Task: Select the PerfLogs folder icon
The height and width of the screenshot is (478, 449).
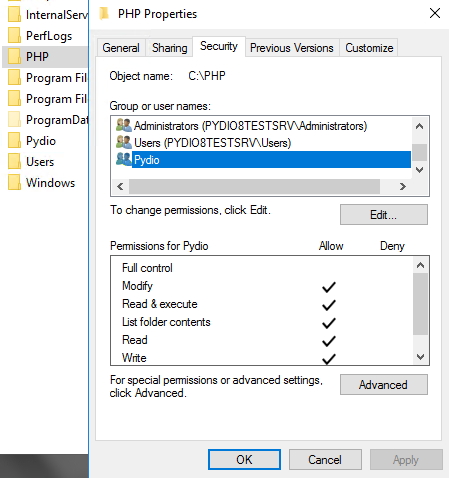Action: tap(14, 36)
